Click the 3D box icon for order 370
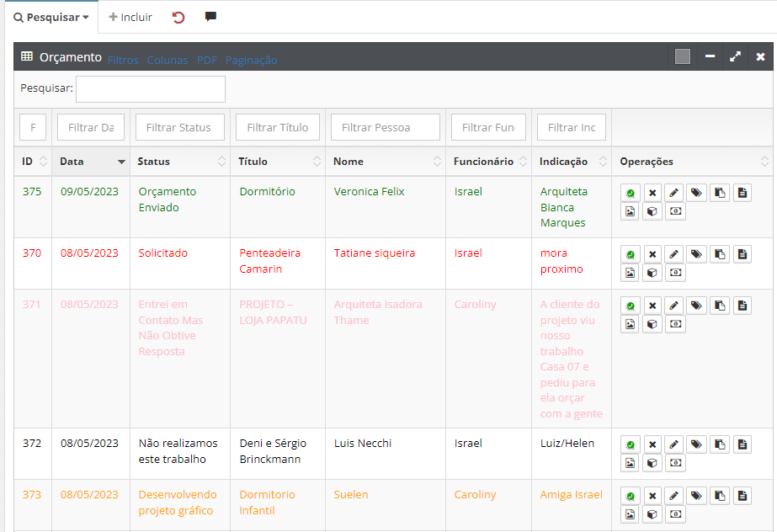Image resolution: width=777 pixels, height=532 pixels. [652, 273]
